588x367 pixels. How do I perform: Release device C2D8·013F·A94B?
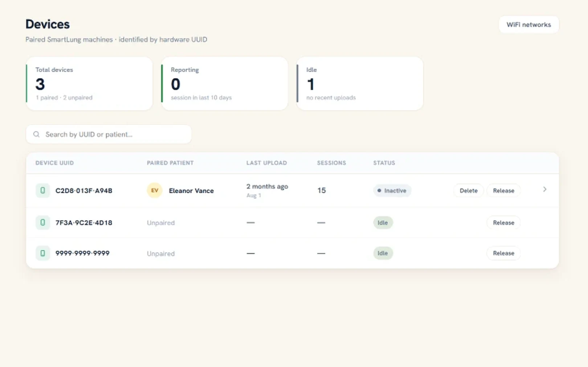(503, 190)
